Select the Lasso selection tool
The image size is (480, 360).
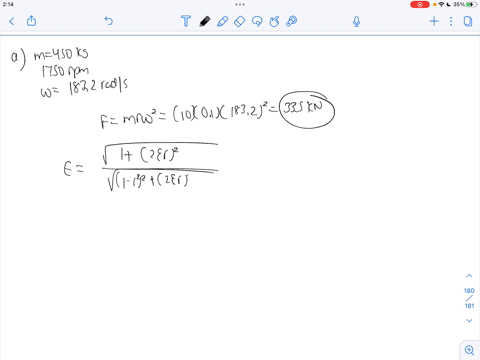[257, 21]
